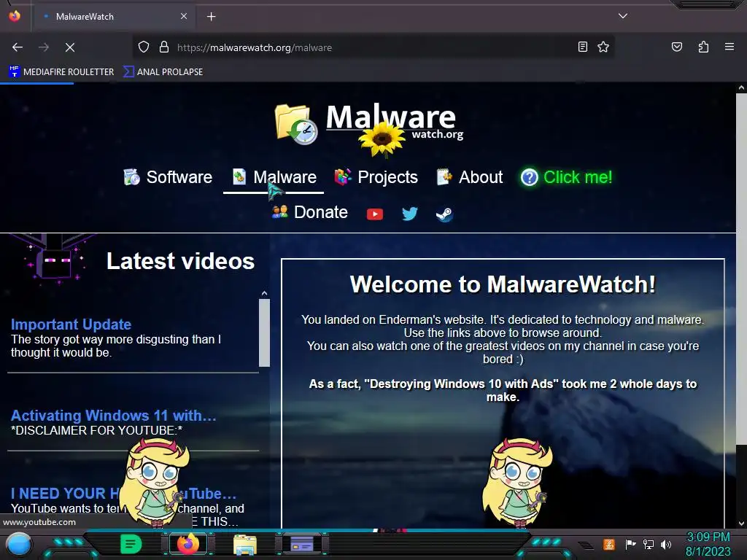Screen dimensions: 747x560
Task: Open File Explorer from the taskbar
Action: [x=245, y=544]
